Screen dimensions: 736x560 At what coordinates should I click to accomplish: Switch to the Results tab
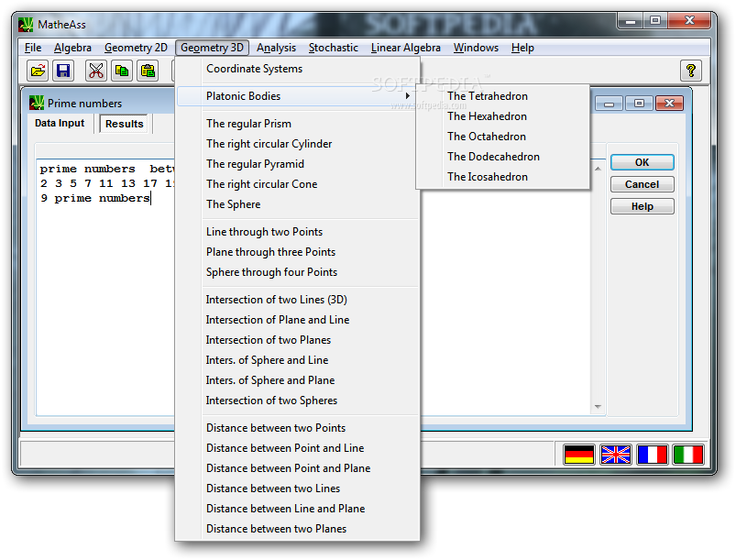(x=124, y=124)
